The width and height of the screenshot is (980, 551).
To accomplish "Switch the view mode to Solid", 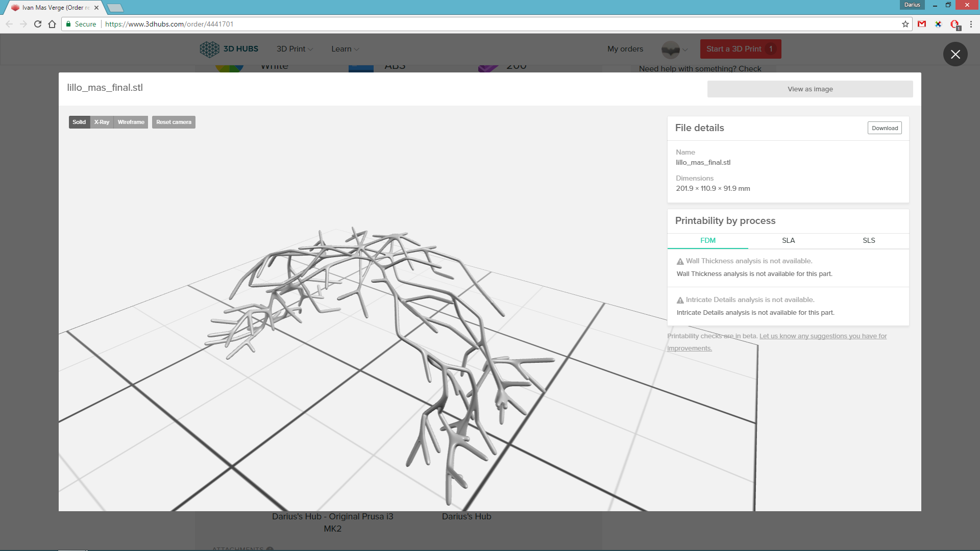I will (x=79, y=122).
